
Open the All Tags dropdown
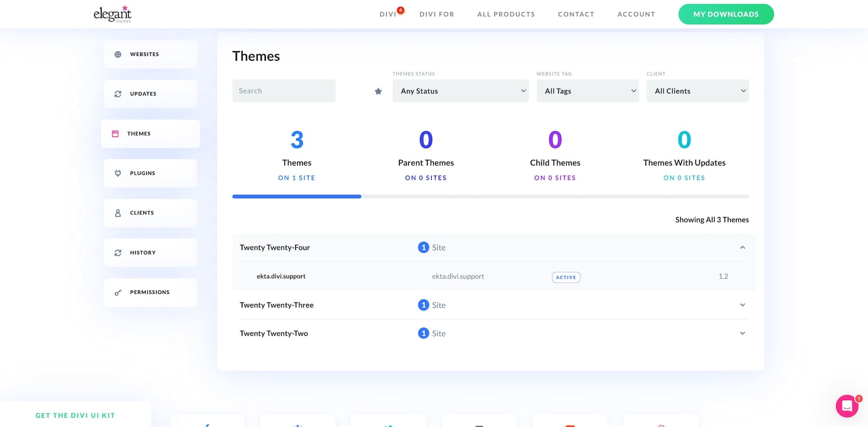[x=588, y=91]
